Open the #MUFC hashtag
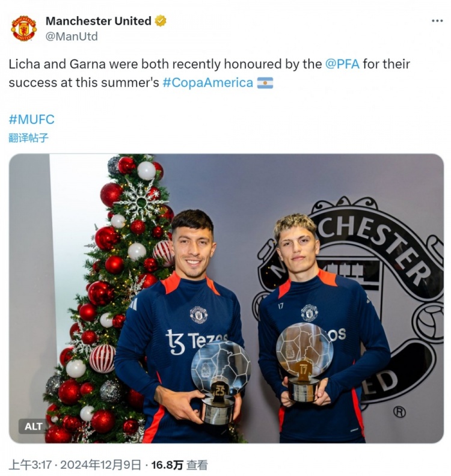The image size is (451, 476). pos(32,120)
